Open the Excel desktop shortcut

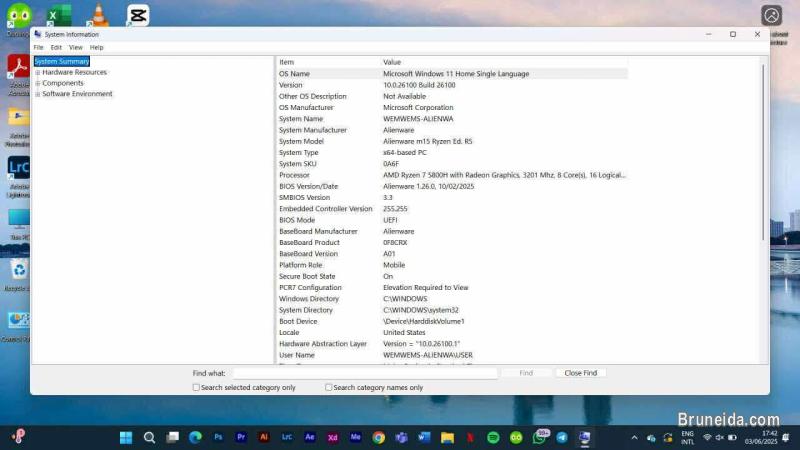click(59, 15)
